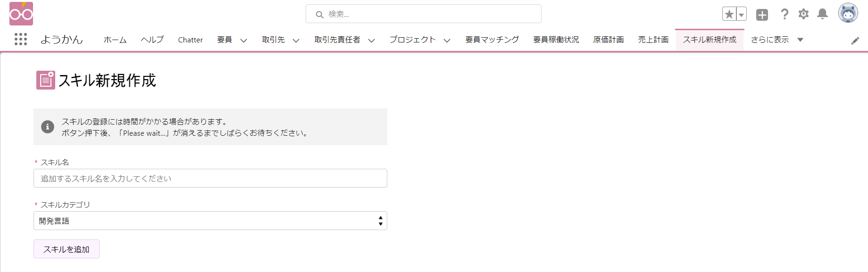
Task: Click the pencil edit navigation icon
Action: (855, 41)
